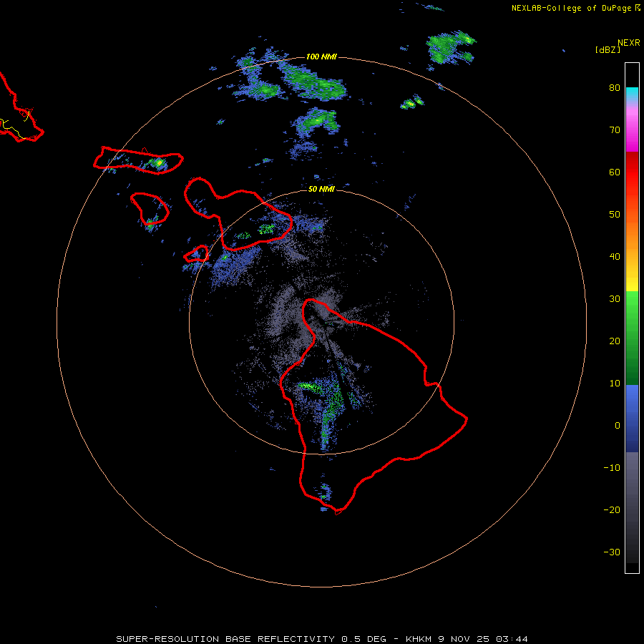Click the -30 value on dBZ scale

(612, 552)
